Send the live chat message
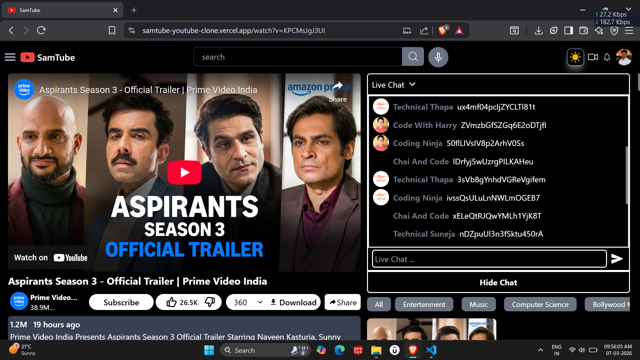The width and height of the screenshot is (640, 360). (x=617, y=259)
